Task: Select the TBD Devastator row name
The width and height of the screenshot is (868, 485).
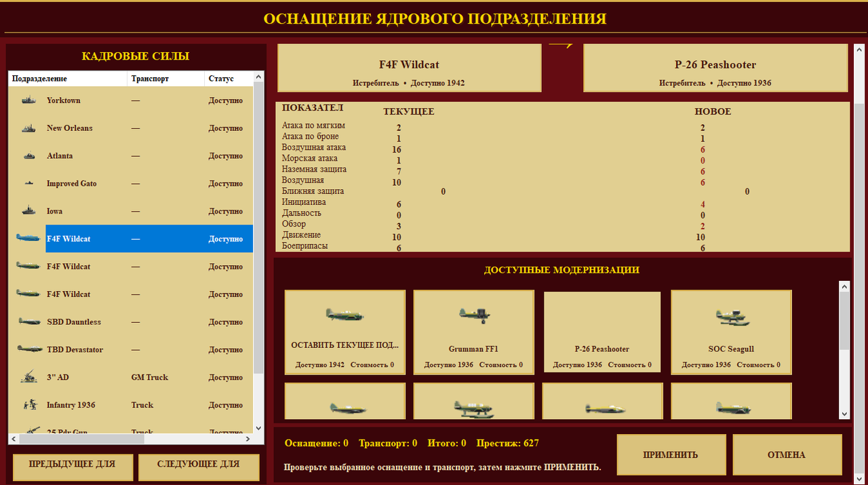Action: 75,349
